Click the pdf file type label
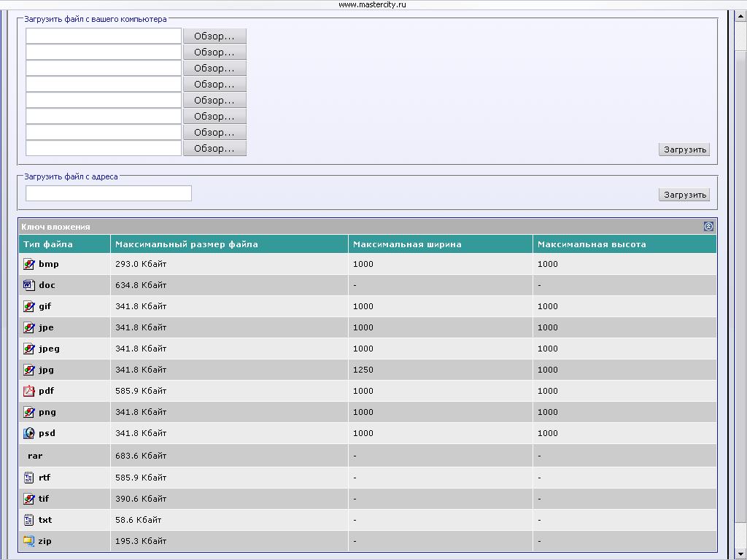Image resolution: width=747 pixels, height=560 pixels. click(46, 391)
